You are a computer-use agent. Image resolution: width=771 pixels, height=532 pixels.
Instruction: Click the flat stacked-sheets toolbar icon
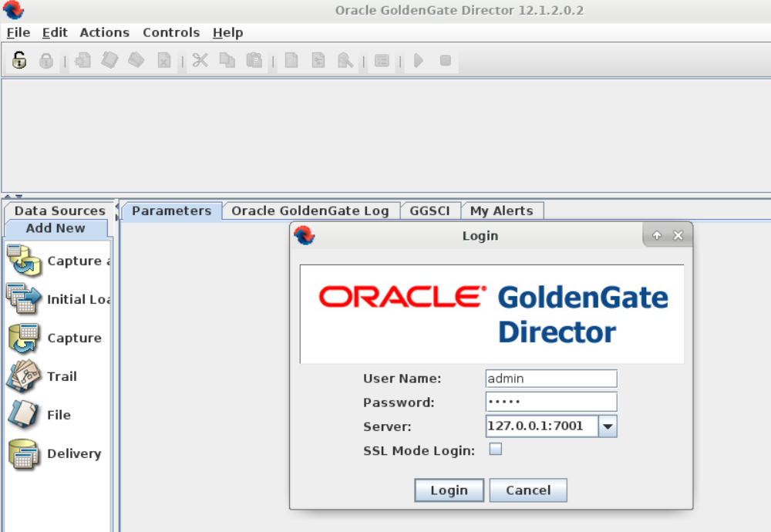coord(136,60)
